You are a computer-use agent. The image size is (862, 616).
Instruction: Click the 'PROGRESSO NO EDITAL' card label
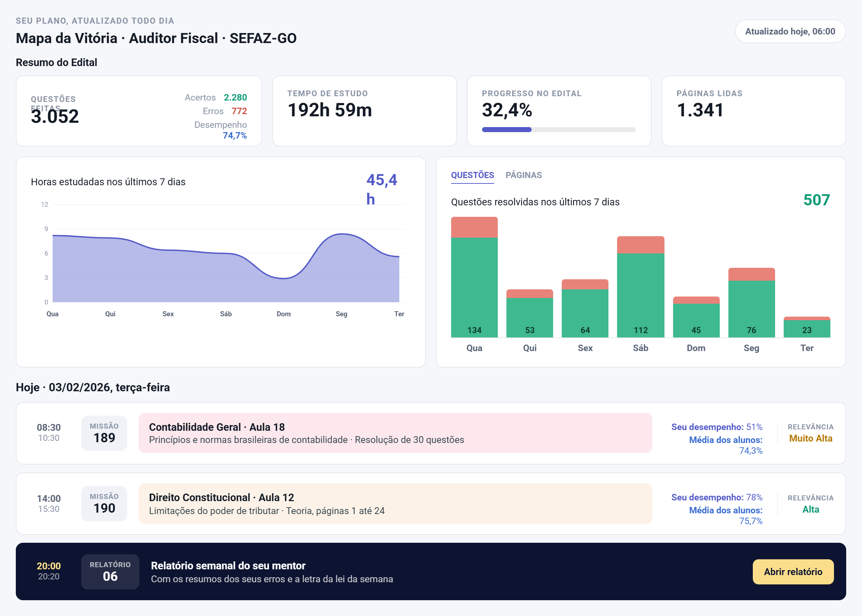[532, 93]
